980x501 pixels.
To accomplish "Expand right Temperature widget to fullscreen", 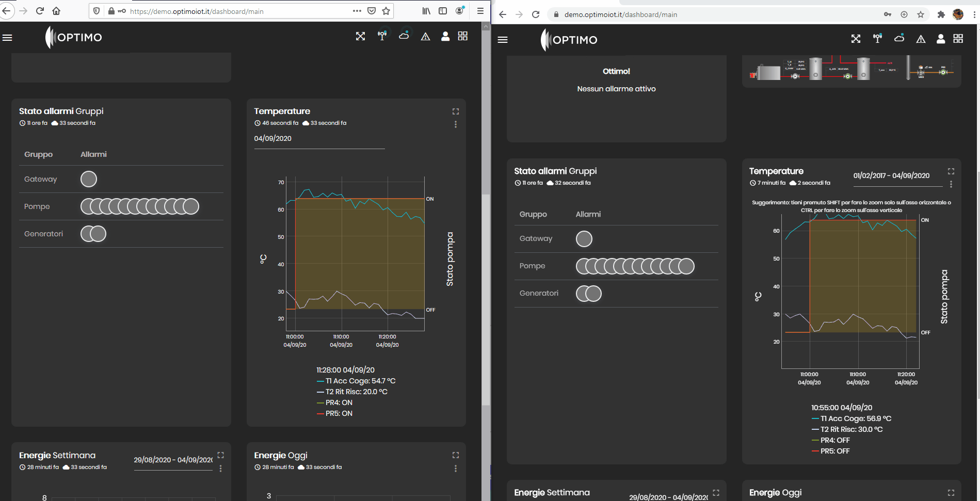I will click(951, 171).
